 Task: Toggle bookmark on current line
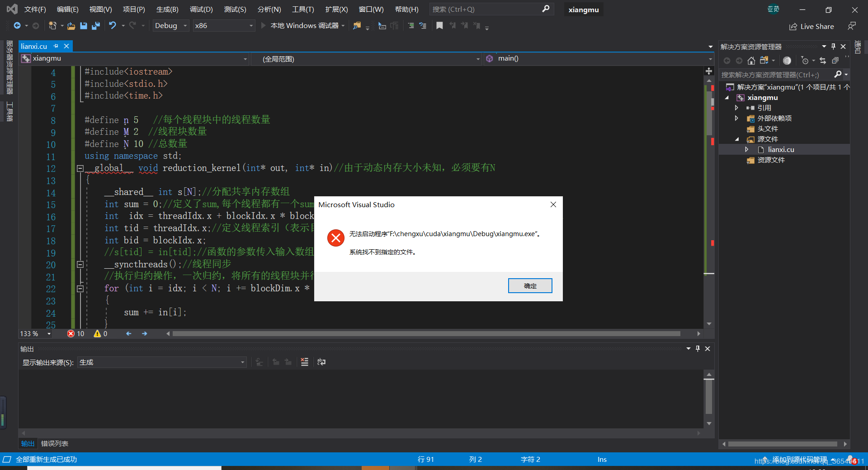tap(439, 26)
